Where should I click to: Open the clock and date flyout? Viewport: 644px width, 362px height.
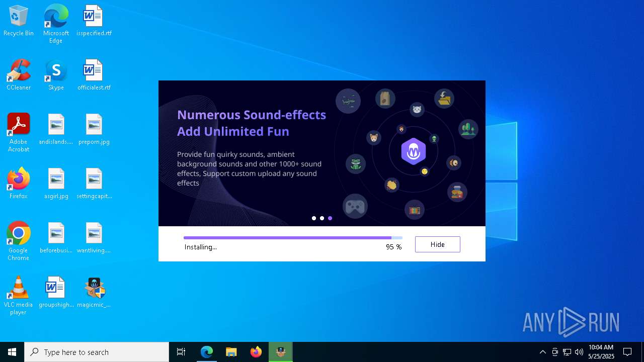(x=601, y=352)
